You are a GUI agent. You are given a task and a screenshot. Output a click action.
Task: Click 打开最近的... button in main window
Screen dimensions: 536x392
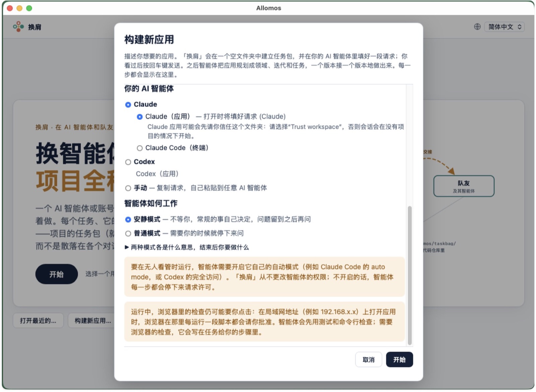pos(38,321)
